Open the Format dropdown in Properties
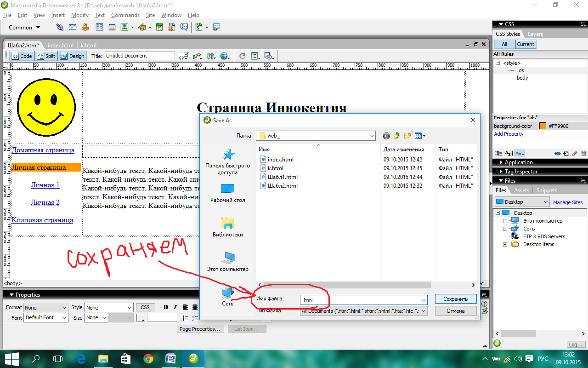588x368 pixels. 46,307
